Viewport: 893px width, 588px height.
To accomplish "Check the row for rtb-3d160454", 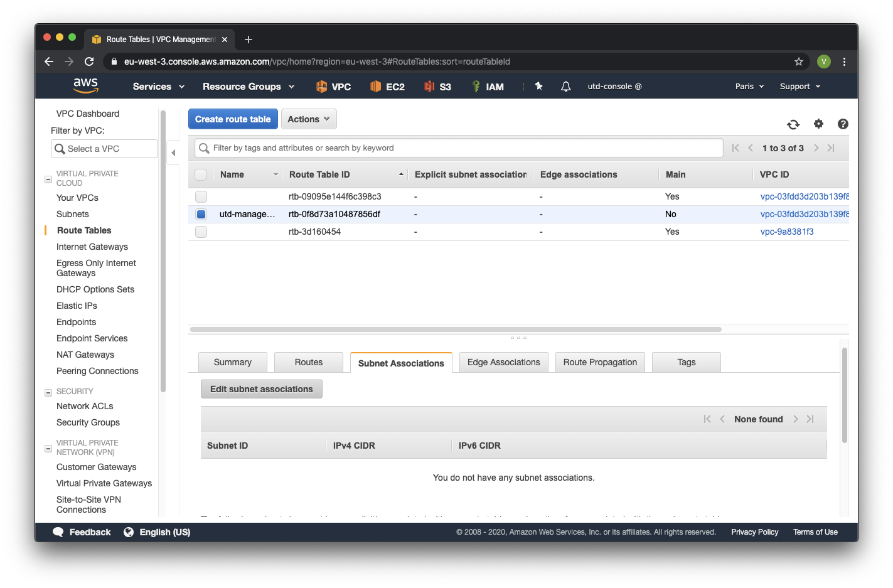I will 201,232.
